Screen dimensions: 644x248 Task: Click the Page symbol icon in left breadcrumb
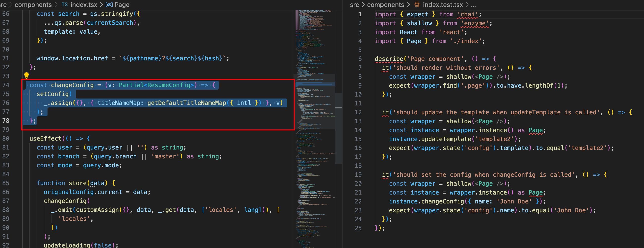[x=109, y=4]
